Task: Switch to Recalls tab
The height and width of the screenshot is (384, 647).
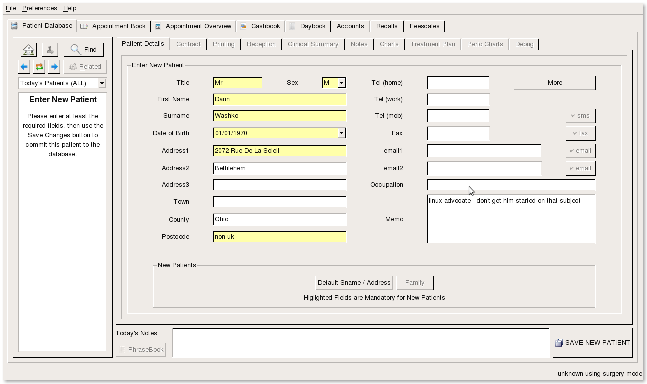Action: 387,26
